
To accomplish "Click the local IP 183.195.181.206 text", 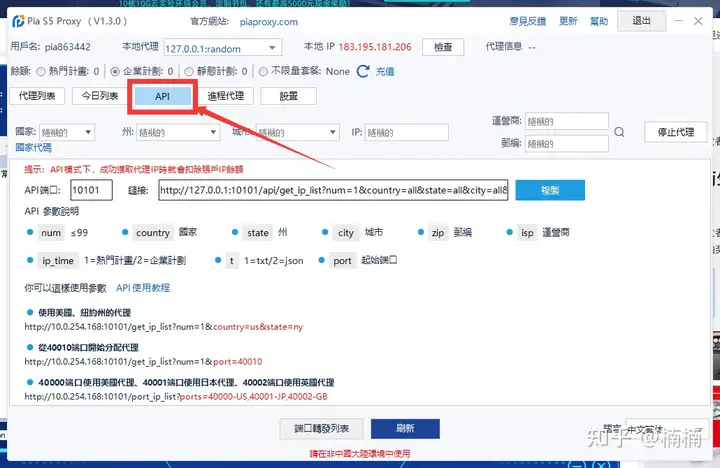I will point(375,47).
